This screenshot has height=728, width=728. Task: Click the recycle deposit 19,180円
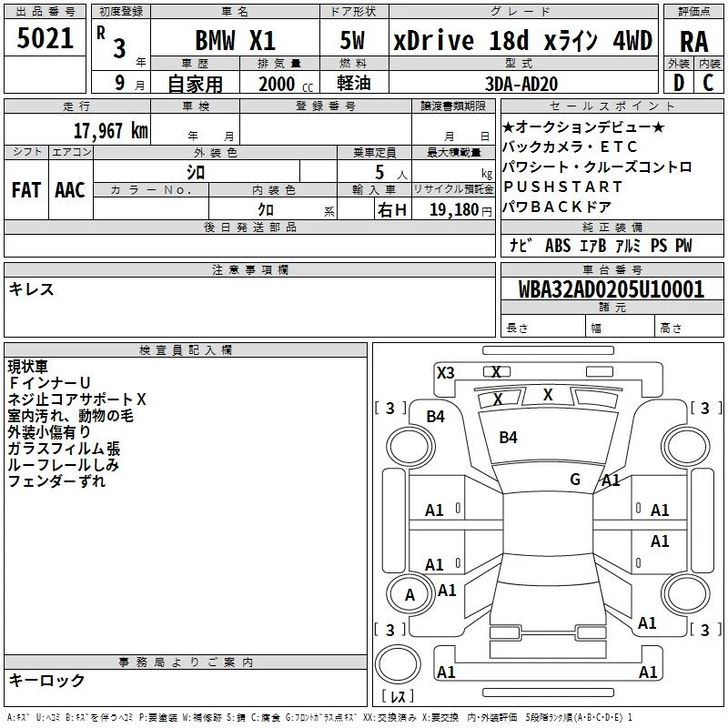460,210
